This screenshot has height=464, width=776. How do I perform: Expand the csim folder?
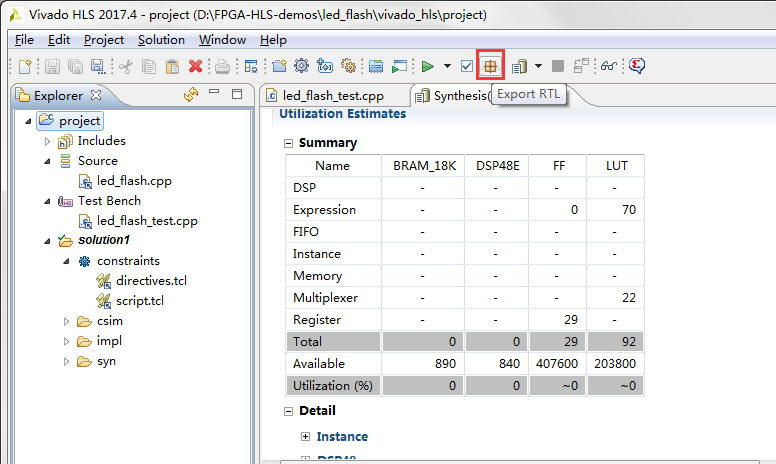pyautogui.click(x=66, y=321)
